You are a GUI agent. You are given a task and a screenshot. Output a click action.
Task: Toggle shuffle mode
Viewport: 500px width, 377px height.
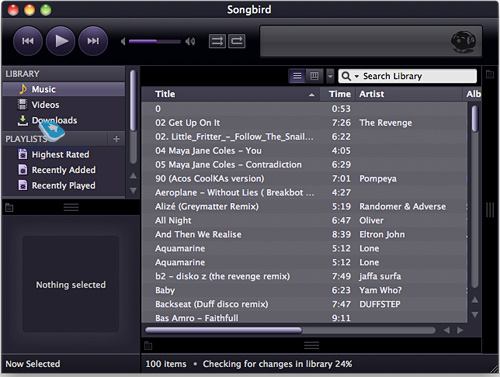pos(217,41)
